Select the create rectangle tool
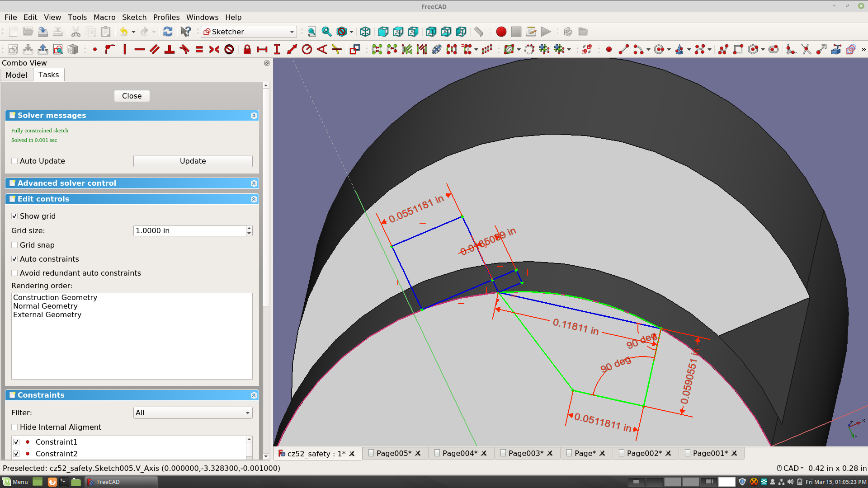The image size is (868, 488). click(x=738, y=49)
